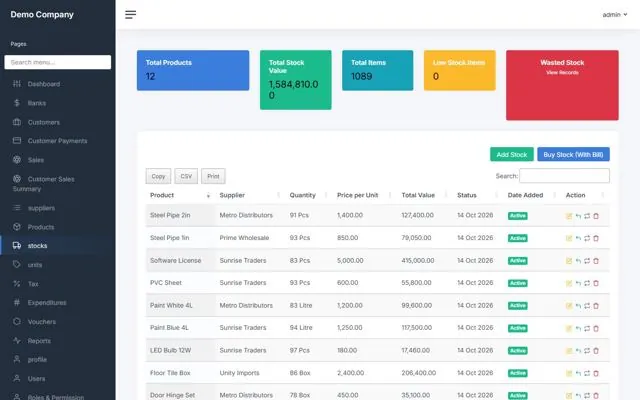Click the Tax percent icon
640x400 pixels.
pos(17,283)
